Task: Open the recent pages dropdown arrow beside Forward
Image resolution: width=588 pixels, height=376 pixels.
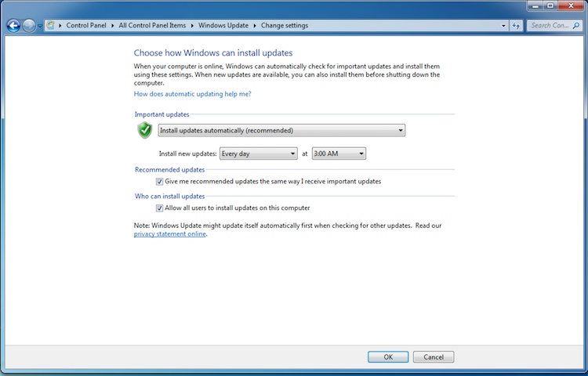Action: [40, 26]
